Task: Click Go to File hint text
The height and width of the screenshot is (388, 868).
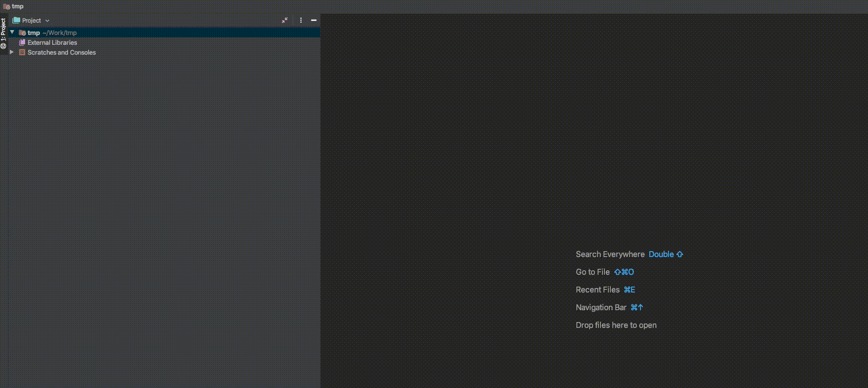Action: pyautogui.click(x=593, y=272)
